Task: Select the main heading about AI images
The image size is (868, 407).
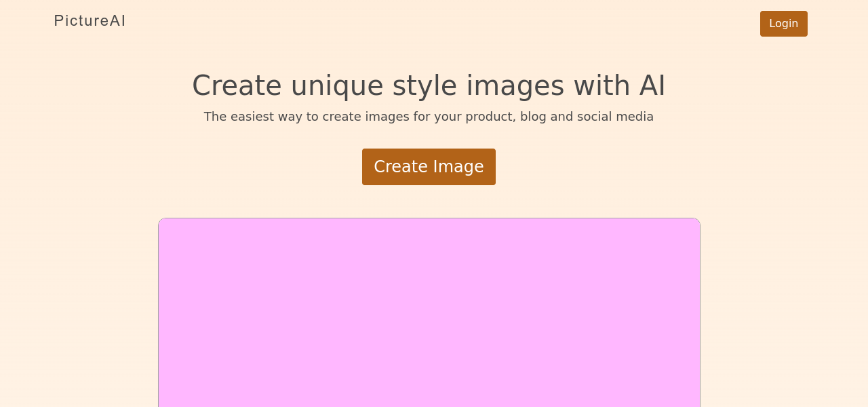Action: click(429, 85)
